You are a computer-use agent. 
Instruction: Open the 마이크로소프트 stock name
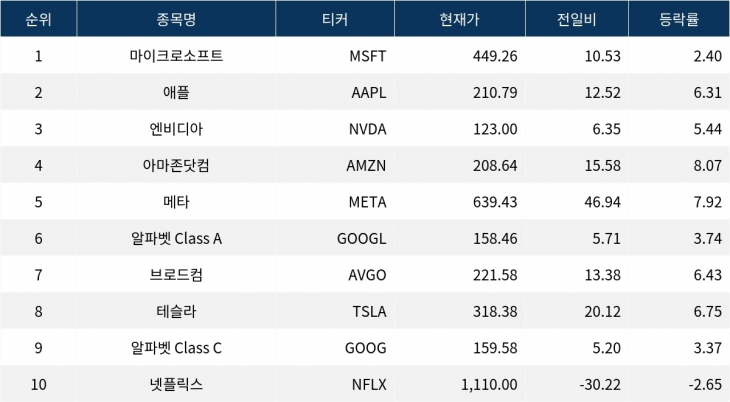coord(177,55)
